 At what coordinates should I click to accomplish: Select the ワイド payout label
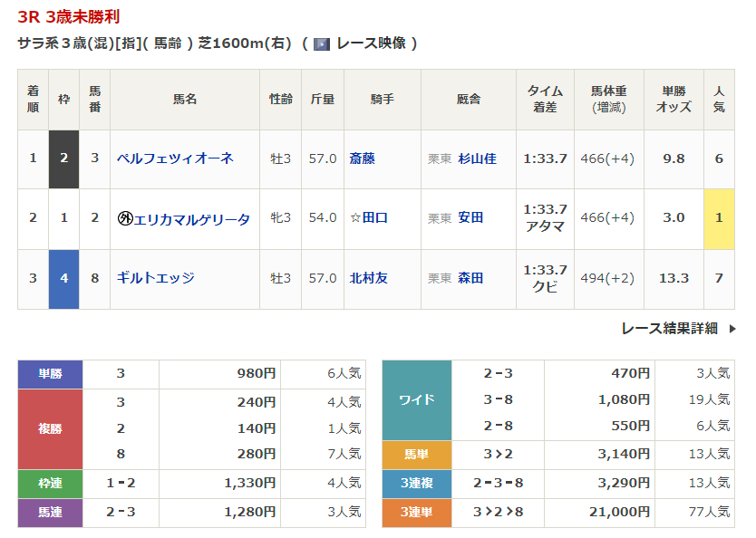point(416,399)
